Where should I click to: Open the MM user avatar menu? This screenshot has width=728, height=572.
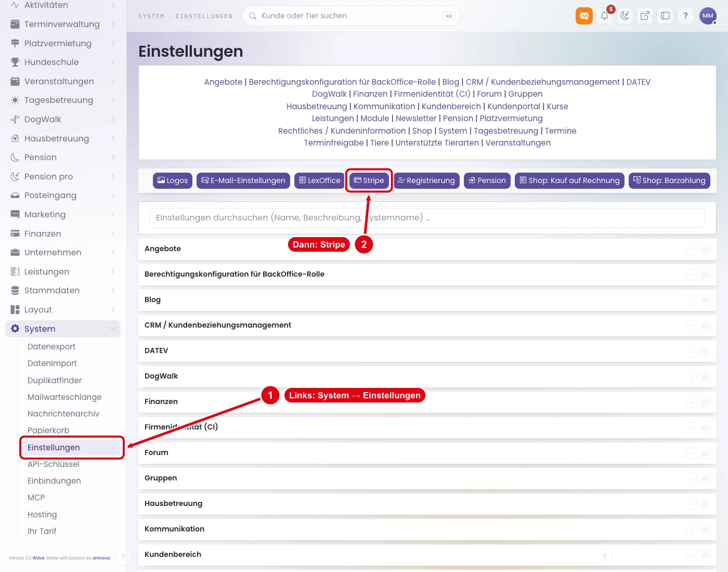708,16
